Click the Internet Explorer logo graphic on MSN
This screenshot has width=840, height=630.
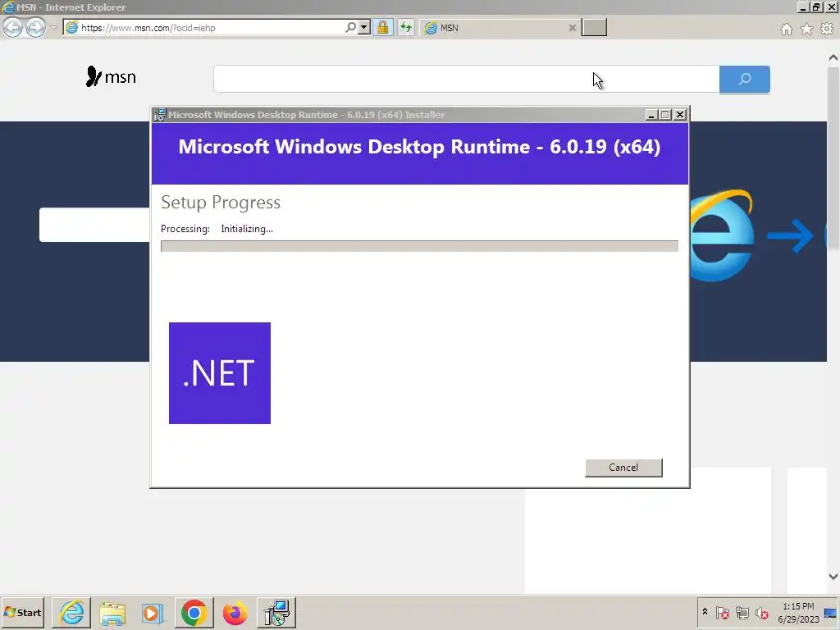click(x=722, y=235)
